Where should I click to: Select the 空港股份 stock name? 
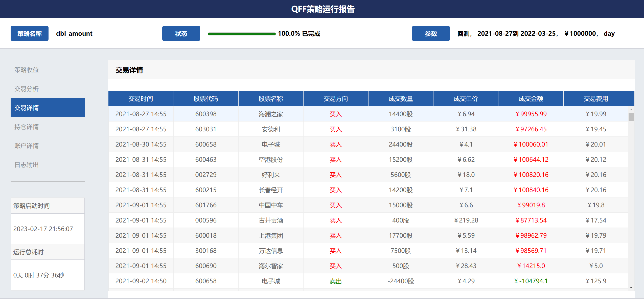(x=271, y=159)
